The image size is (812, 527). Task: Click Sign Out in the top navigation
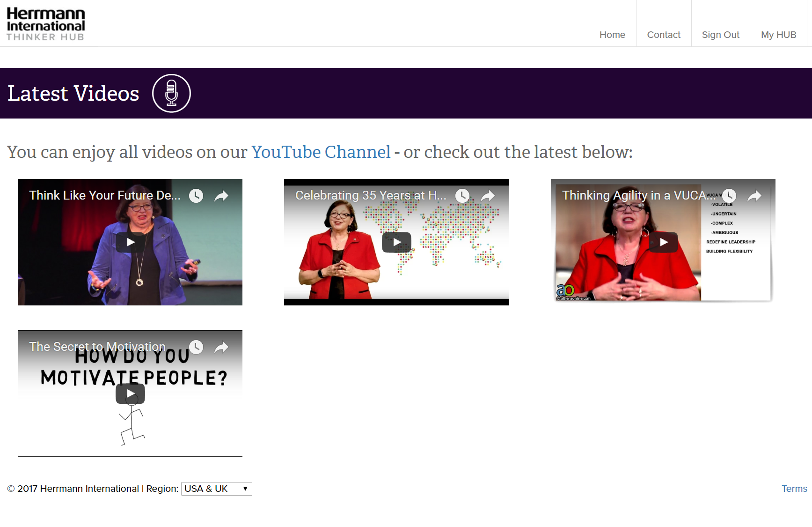720,35
